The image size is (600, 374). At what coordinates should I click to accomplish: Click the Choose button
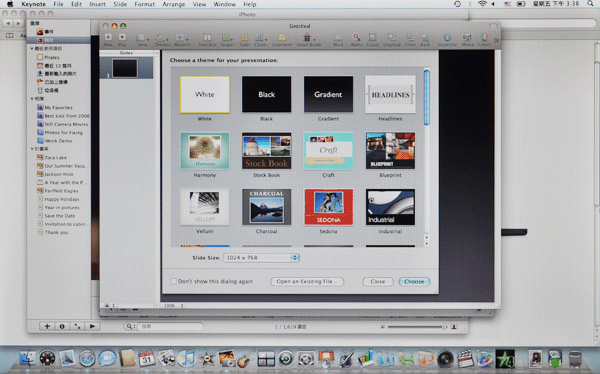tap(414, 281)
